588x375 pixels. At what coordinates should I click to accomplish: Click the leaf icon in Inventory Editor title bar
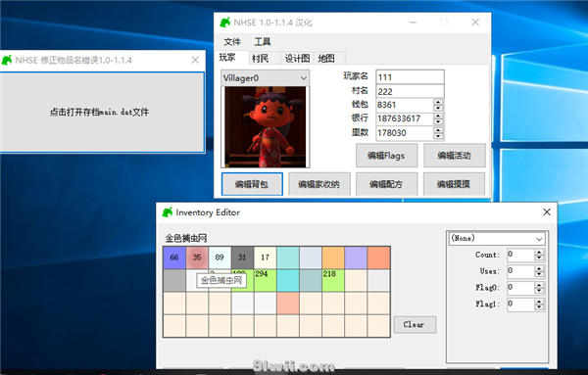tap(168, 212)
